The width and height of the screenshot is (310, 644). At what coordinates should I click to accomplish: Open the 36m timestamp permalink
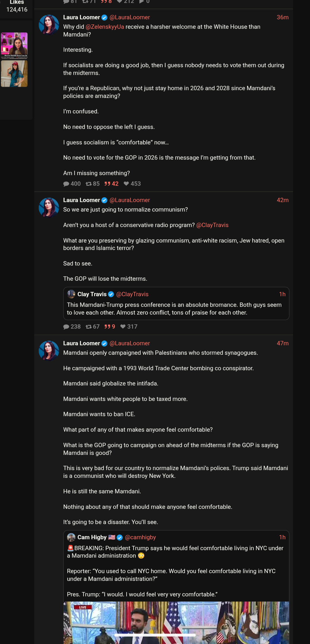282,17
